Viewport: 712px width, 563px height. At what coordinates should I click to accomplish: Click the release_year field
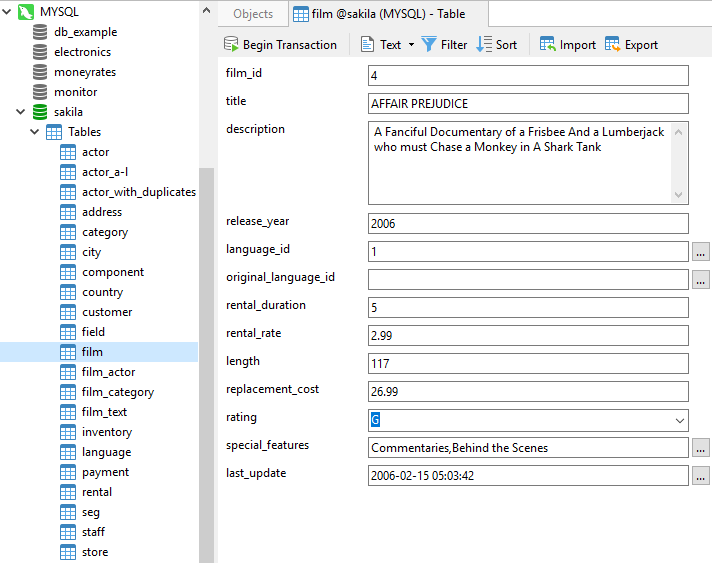click(x=528, y=223)
